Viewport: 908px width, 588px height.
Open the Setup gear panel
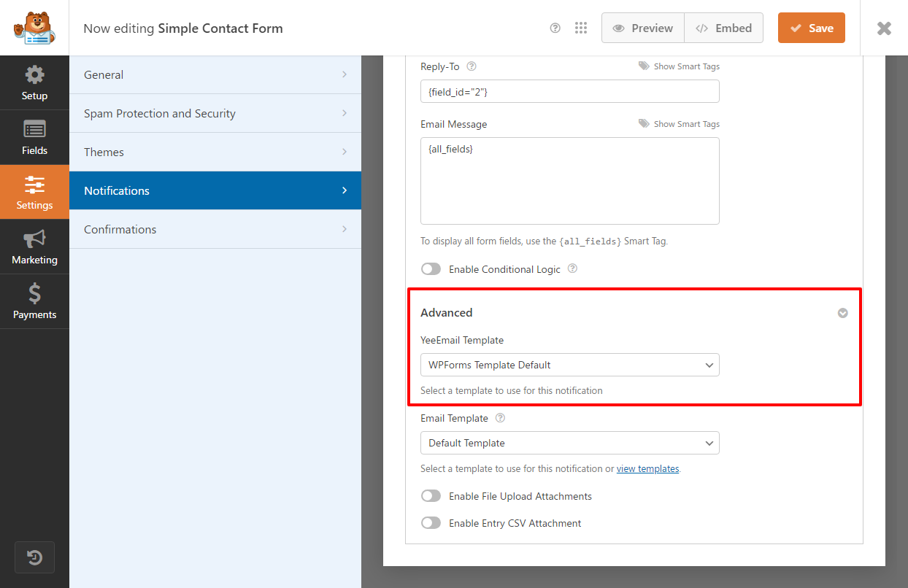[x=34, y=82]
